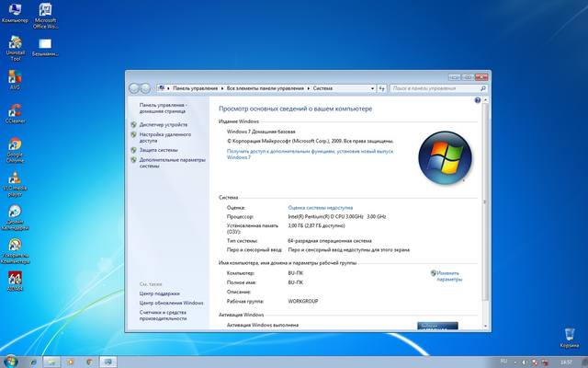Click the 64-разрядная операционная система text

coord(330,241)
